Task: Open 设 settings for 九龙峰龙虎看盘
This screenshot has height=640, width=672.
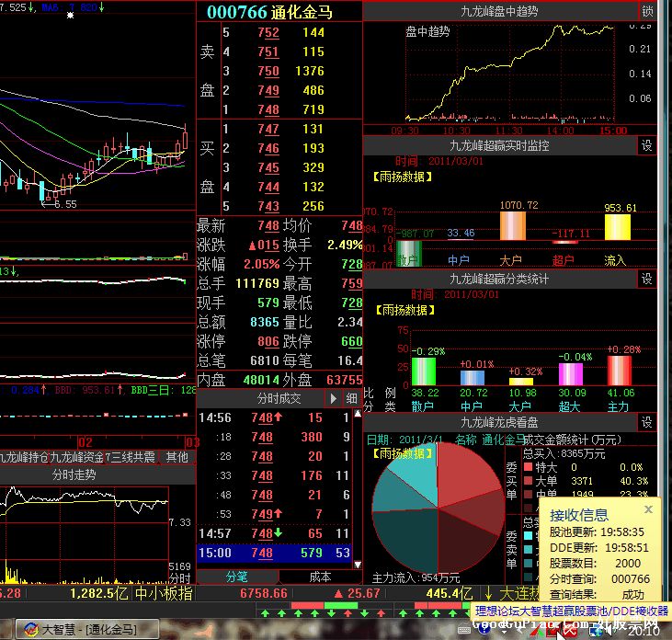Action: coord(646,423)
